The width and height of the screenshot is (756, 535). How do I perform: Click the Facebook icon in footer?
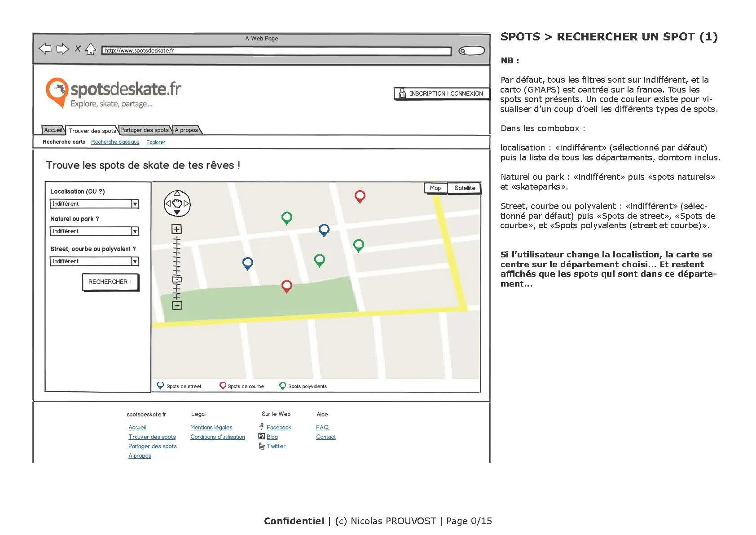(261, 426)
